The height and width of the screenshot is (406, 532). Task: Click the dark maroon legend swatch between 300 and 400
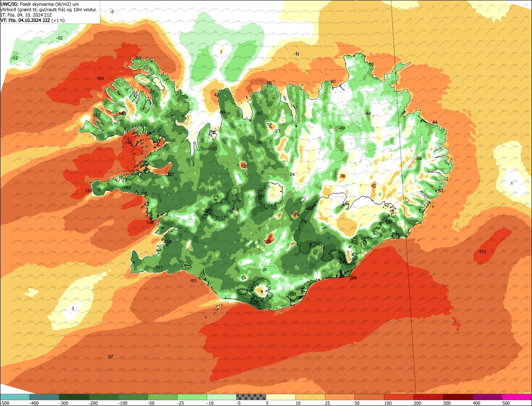458,397
